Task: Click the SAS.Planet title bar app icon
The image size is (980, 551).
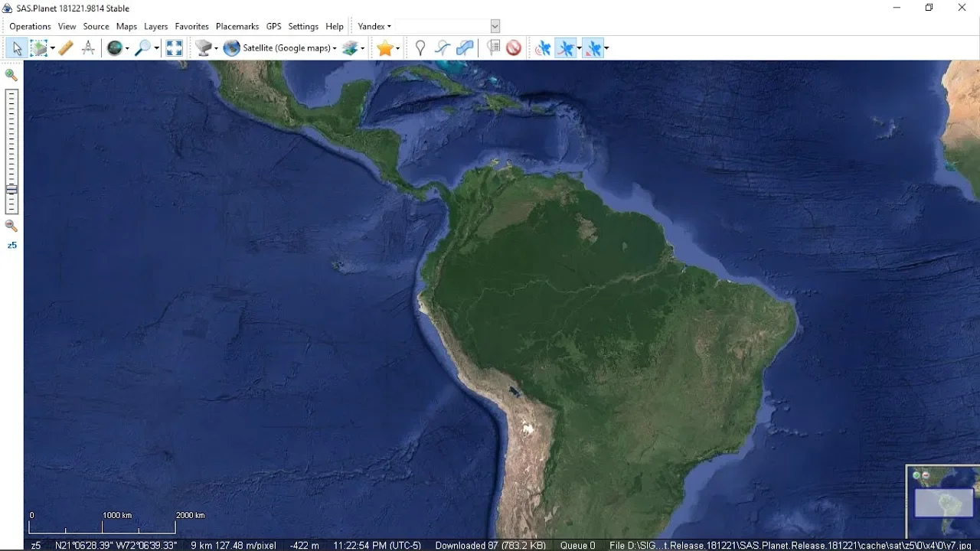Action: pos(8,8)
